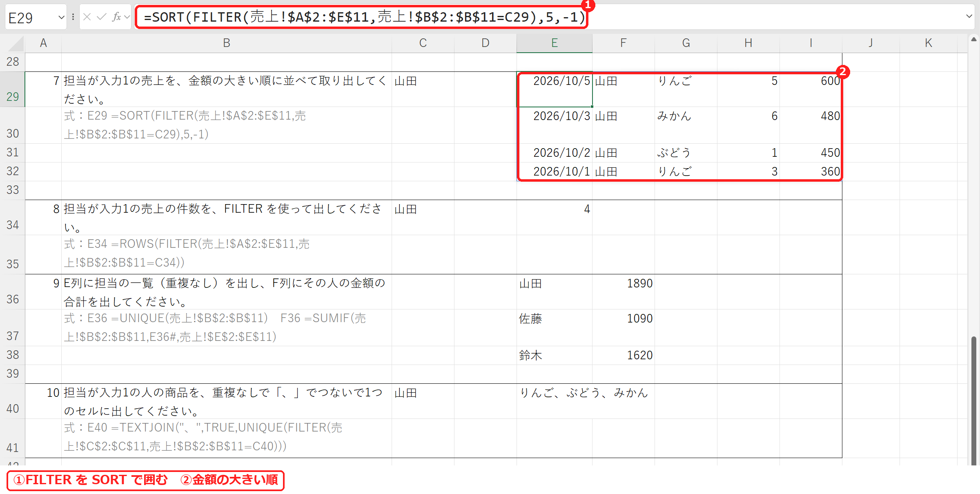Click cell F37 showing 1090
Screen dimensions: 980x494
pos(624,328)
